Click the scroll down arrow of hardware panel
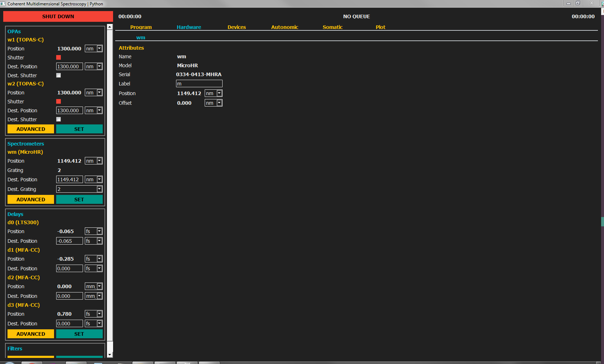This screenshot has width=604, height=364. click(110, 355)
